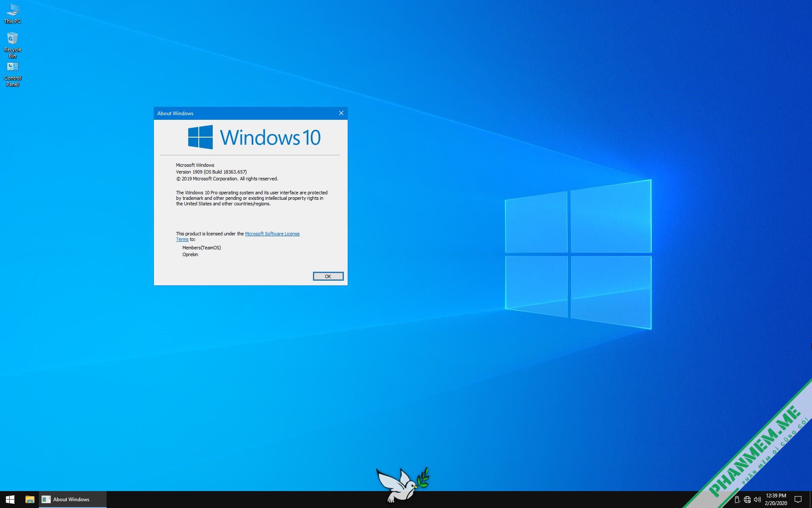Click the About Windows taskbar button

click(73, 500)
